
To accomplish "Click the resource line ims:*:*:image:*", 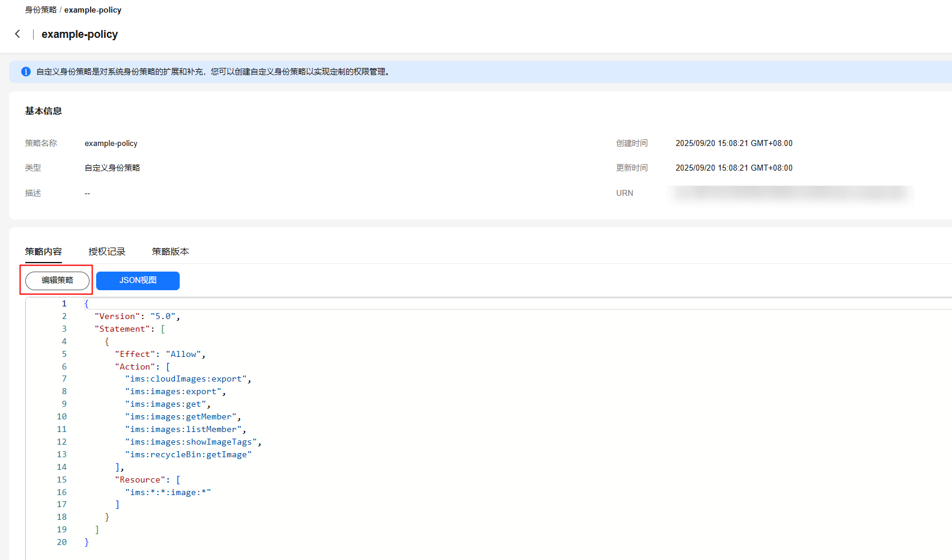I will [x=168, y=493].
